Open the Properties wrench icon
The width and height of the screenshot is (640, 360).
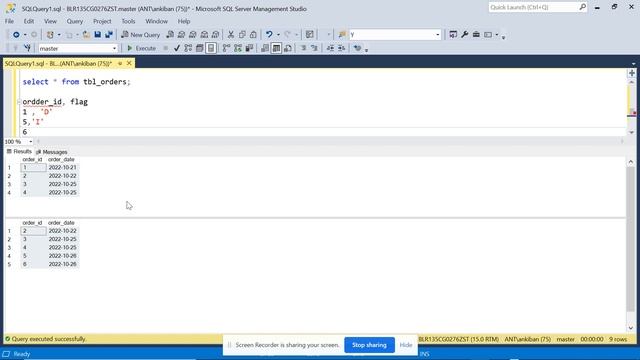click(x=464, y=35)
